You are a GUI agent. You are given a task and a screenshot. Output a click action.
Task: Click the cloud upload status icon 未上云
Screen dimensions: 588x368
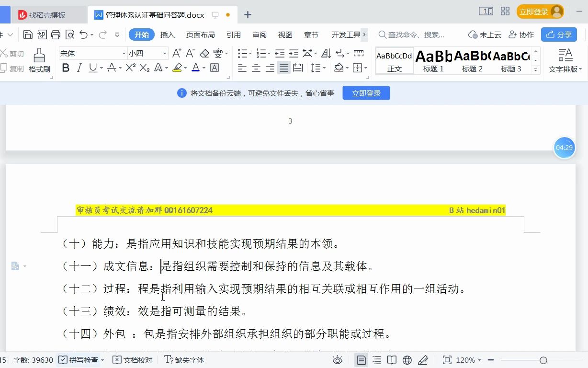pos(486,34)
